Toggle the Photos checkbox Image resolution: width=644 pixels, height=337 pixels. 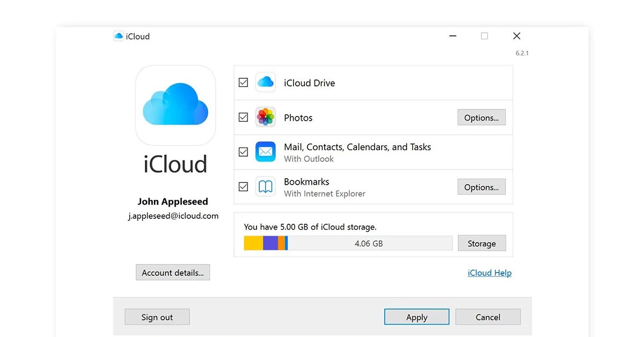coord(243,117)
